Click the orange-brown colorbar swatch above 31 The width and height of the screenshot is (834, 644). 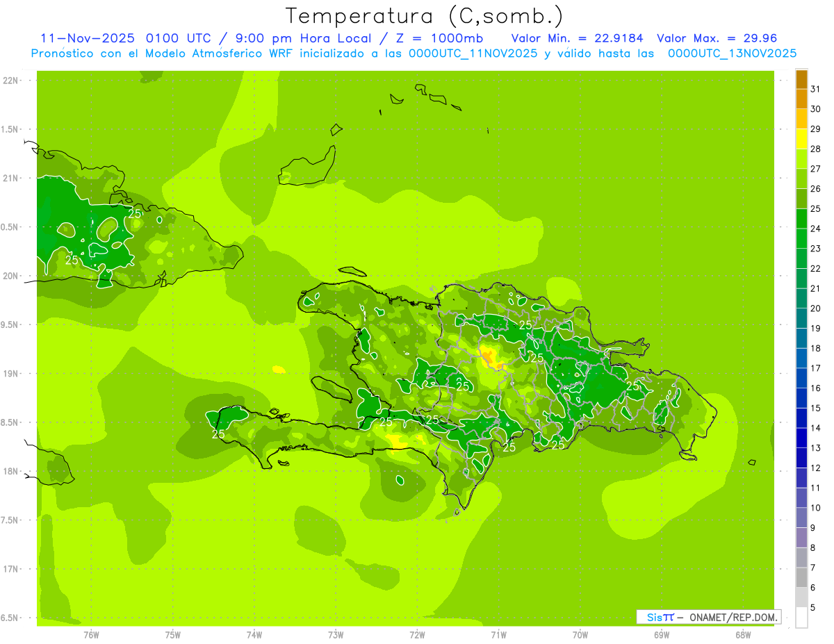[801, 79]
